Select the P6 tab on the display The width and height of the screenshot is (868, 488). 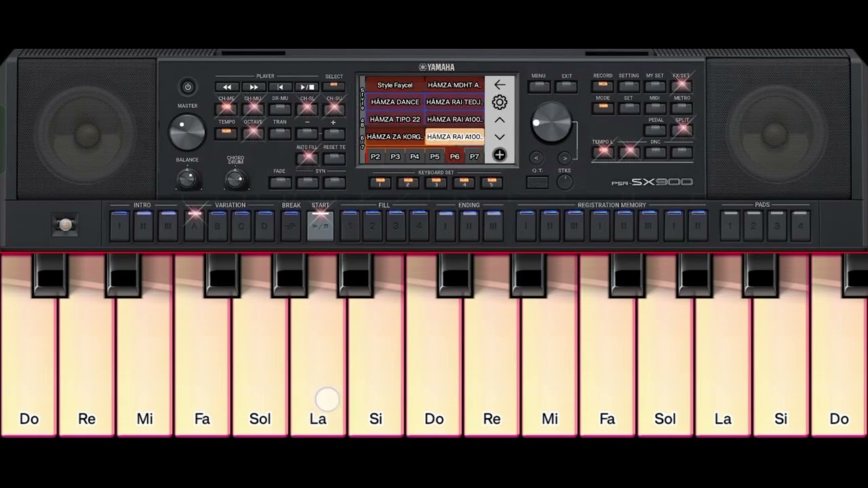(x=454, y=157)
